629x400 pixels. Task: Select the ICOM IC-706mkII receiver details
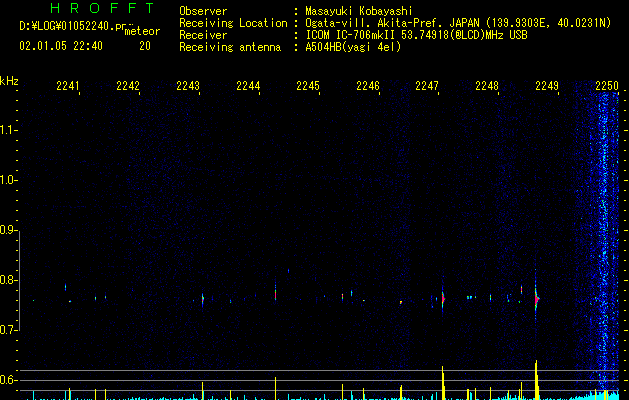point(416,35)
